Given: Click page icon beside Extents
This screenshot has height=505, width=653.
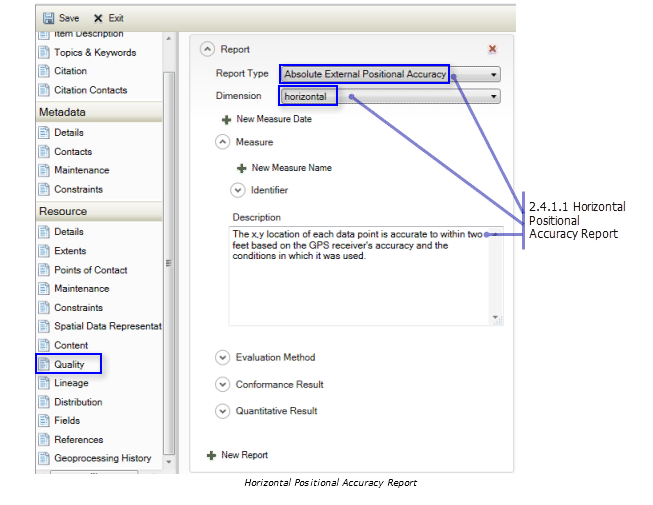Looking at the screenshot, I should click(x=44, y=251).
